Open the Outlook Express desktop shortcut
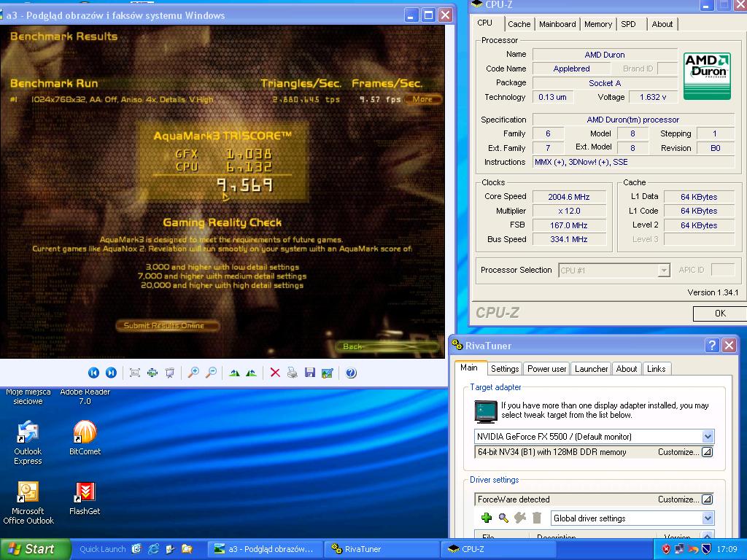747x560 pixels. pos(28,443)
